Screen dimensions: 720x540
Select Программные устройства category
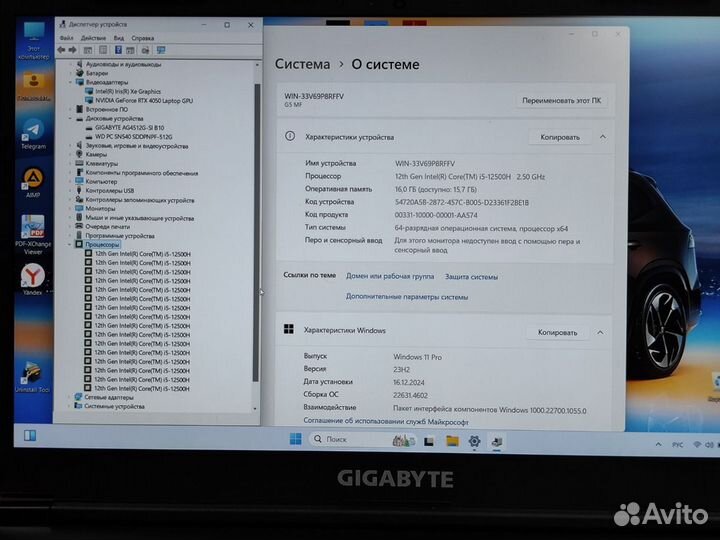[x=120, y=236]
